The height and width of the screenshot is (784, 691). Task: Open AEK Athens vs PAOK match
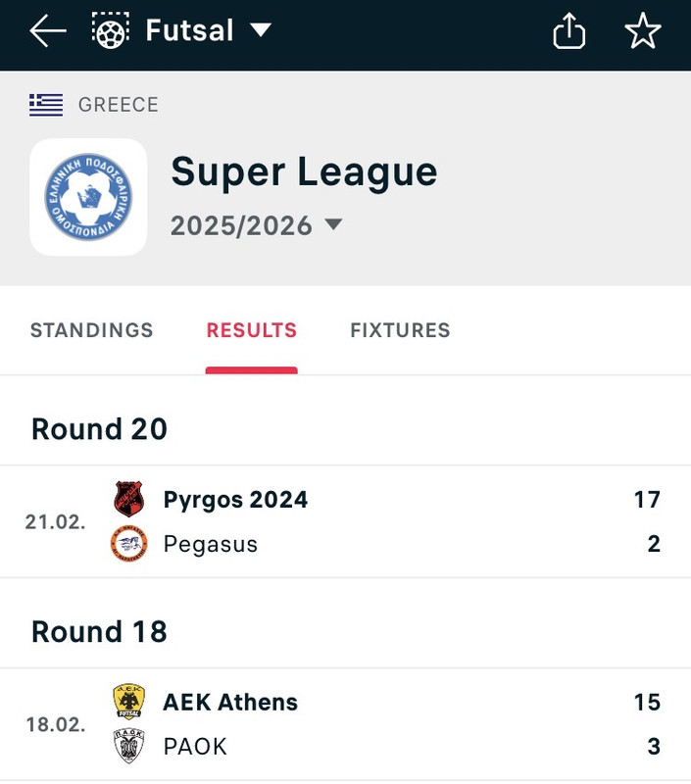(x=345, y=724)
